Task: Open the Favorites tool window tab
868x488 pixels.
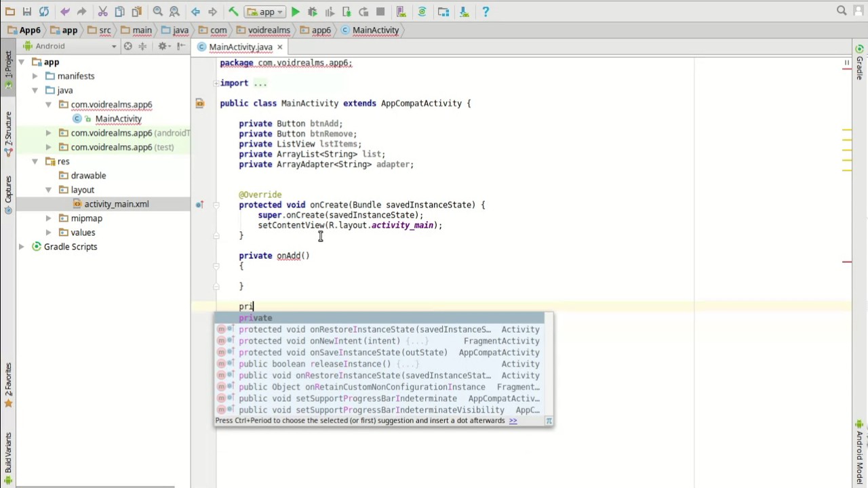Action: (7, 385)
